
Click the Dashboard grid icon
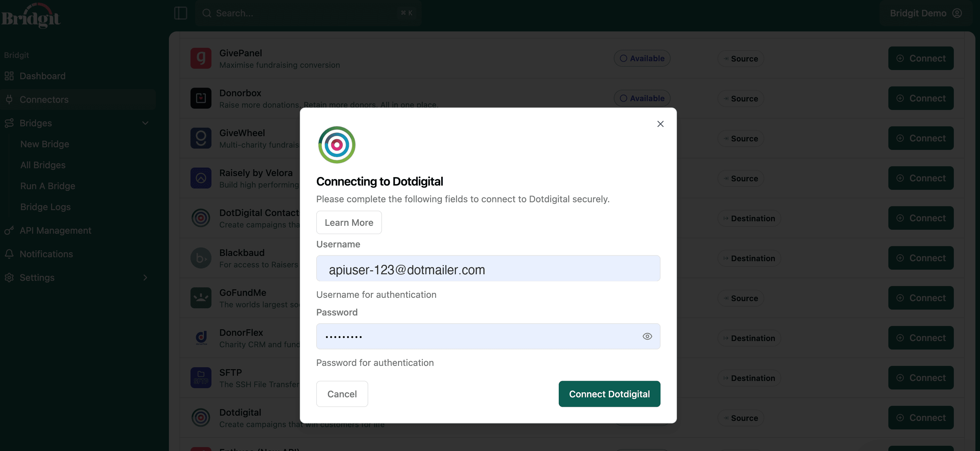pos(9,76)
